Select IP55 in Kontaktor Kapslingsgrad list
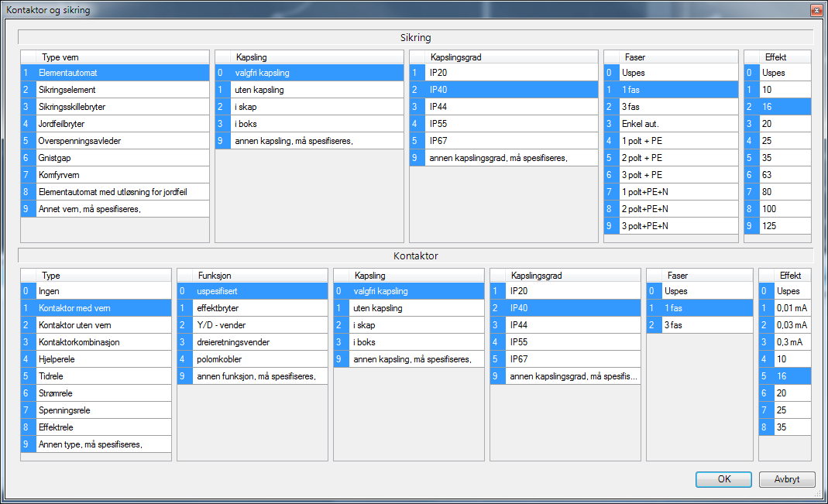 (x=519, y=342)
